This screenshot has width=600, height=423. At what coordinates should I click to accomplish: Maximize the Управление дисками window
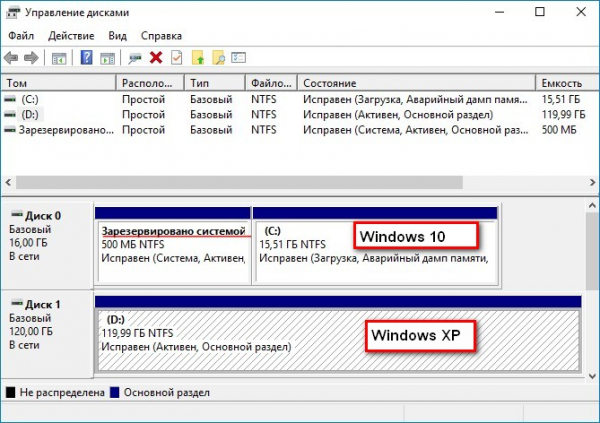[x=540, y=12]
